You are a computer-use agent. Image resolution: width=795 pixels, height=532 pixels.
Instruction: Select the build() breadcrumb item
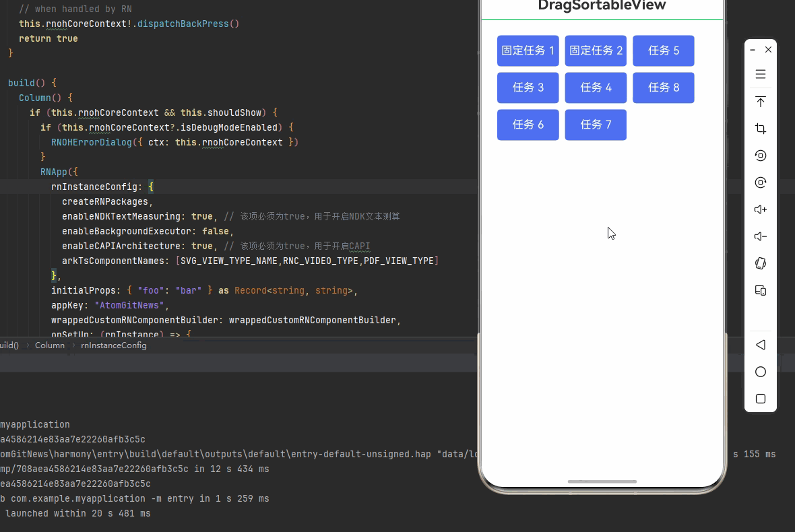pyautogui.click(x=9, y=345)
